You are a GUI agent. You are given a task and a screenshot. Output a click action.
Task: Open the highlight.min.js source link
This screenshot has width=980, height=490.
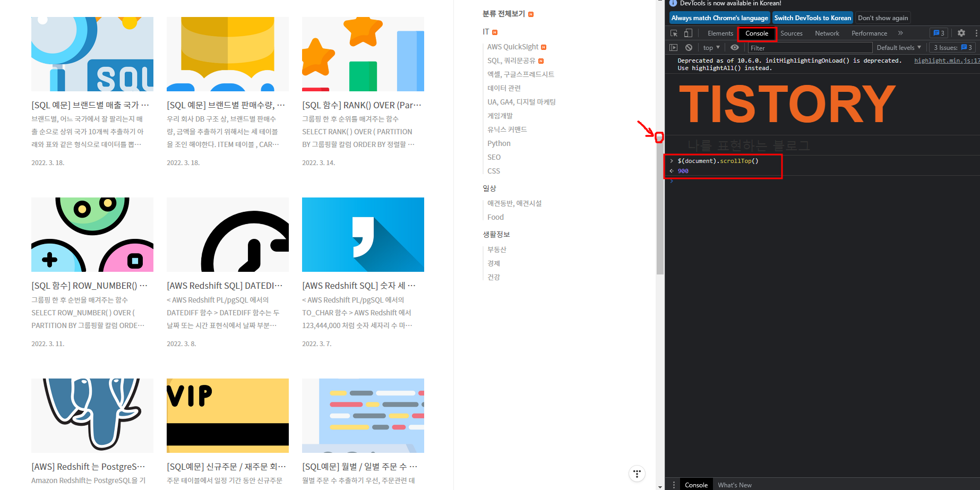951,60
